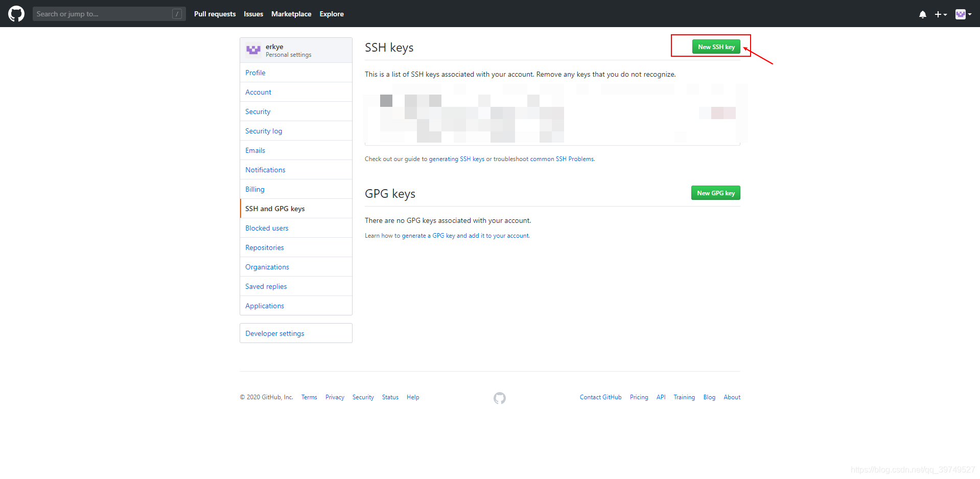Open Billing settings
Image resolution: width=980 pixels, height=479 pixels.
coord(296,189)
